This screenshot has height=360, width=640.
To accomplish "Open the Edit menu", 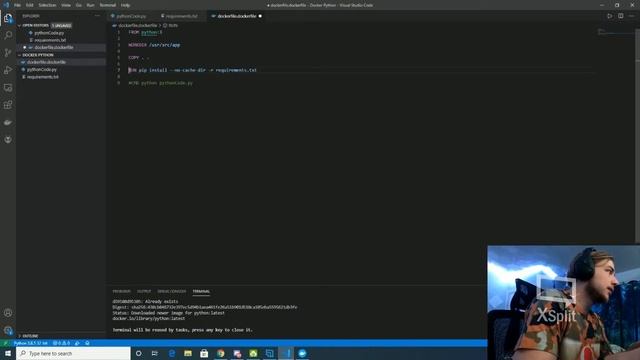I will coord(30,5).
